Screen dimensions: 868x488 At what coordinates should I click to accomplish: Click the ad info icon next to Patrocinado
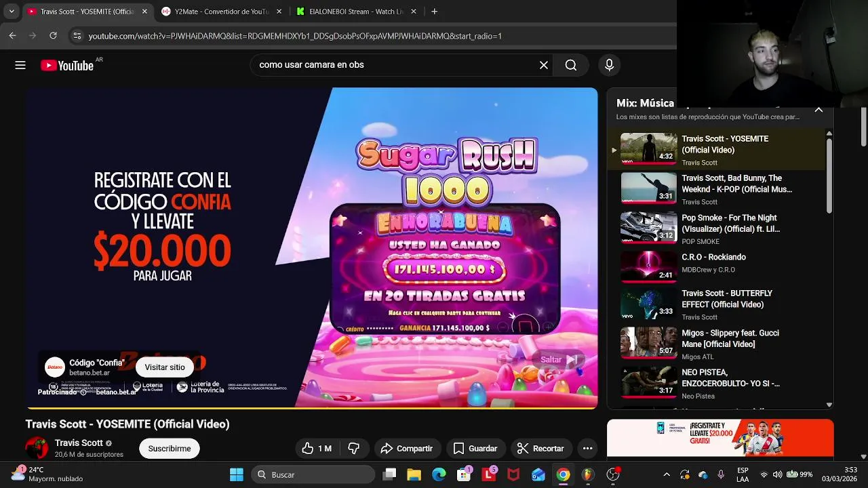[x=83, y=392]
